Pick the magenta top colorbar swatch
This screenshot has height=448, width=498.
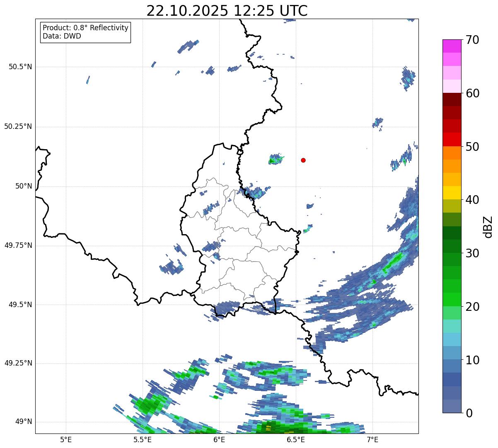(452, 46)
